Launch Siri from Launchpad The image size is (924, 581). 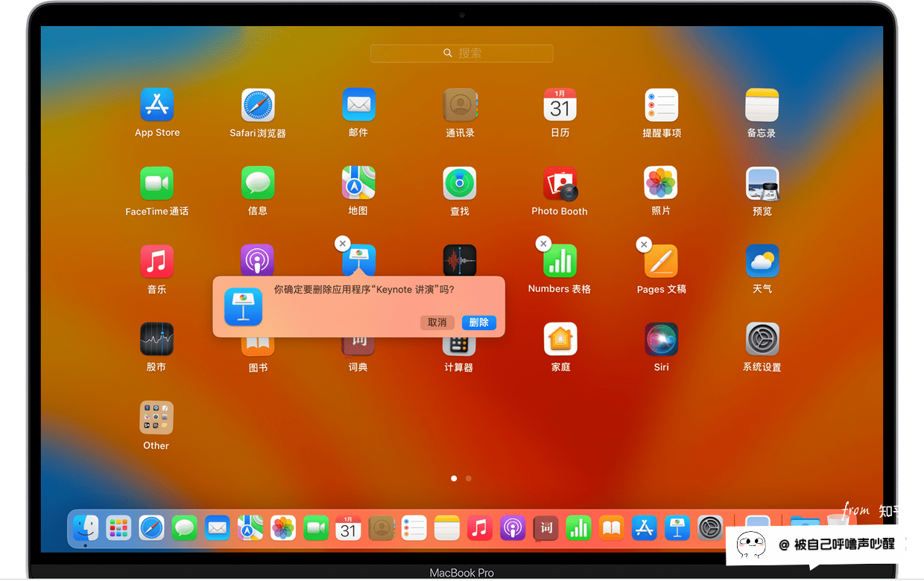661,340
